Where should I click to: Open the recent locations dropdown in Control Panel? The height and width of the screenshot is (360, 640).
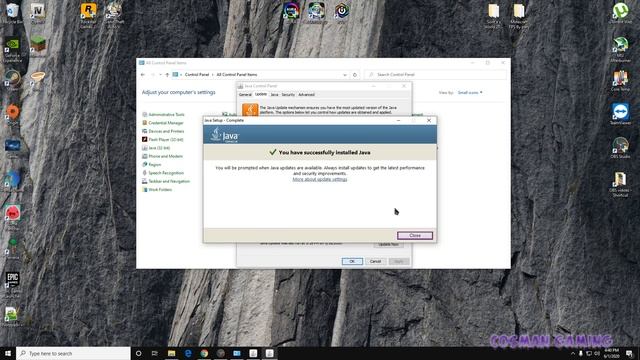click(160, 75)
